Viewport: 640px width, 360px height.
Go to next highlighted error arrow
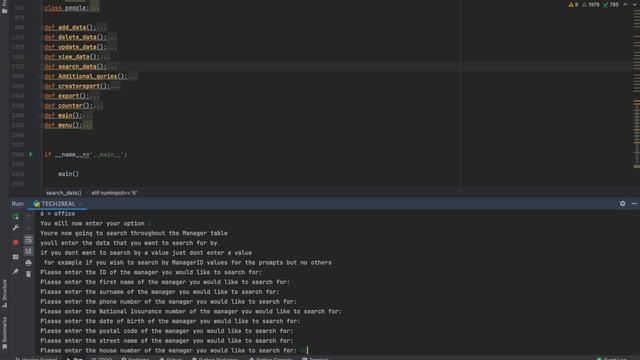point(635,4)
